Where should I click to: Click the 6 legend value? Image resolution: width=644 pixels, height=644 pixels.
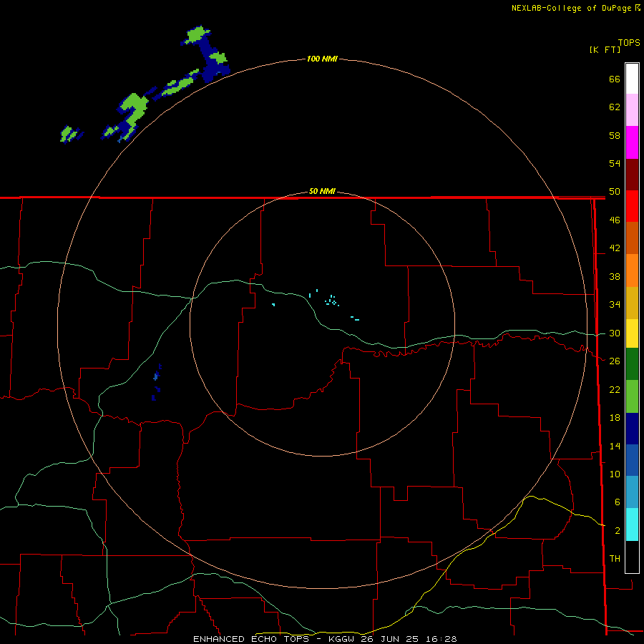[618, 502]
